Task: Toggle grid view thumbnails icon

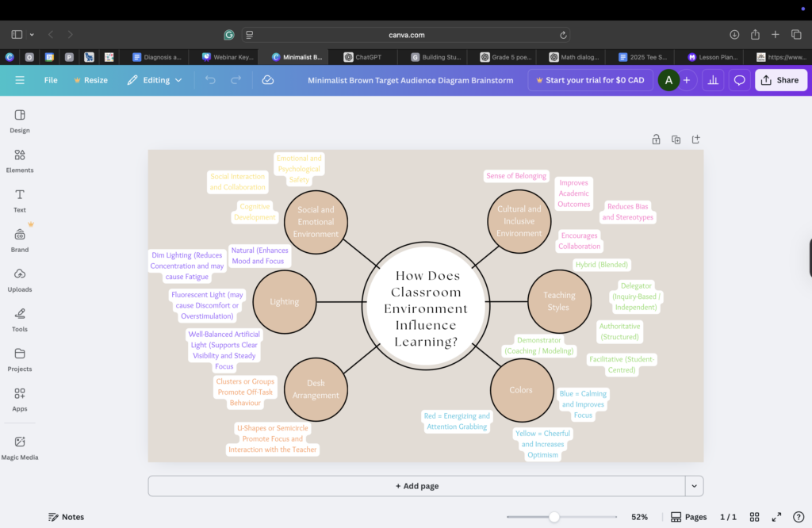Action: [755, 517]
